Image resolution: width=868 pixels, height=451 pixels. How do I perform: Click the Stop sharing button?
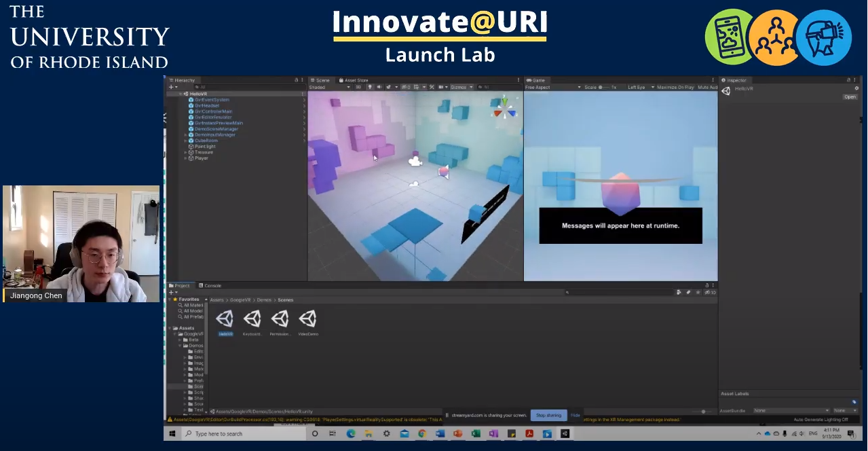click(548, 415)
